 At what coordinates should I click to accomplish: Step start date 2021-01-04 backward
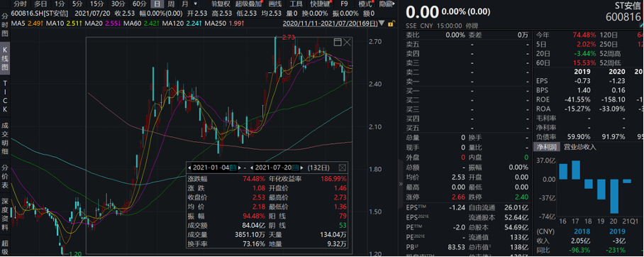pyautogui.click(x=189, y=168)
